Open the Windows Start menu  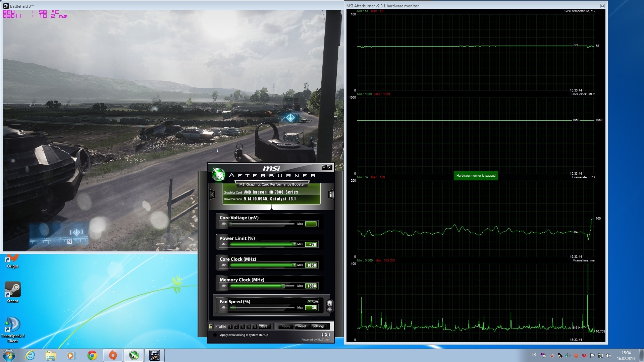point(9,355)
